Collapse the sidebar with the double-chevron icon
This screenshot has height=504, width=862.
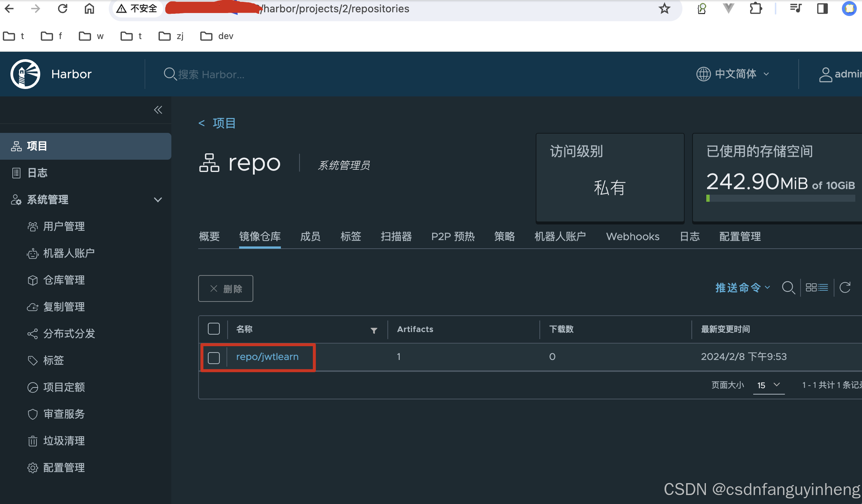pos(158,110)
